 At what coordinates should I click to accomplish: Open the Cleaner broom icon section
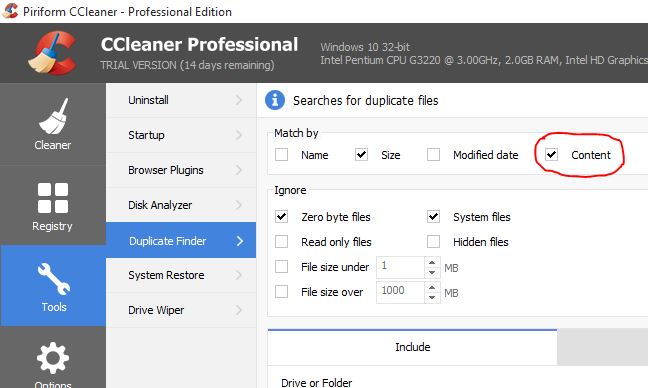coord(53,116)
